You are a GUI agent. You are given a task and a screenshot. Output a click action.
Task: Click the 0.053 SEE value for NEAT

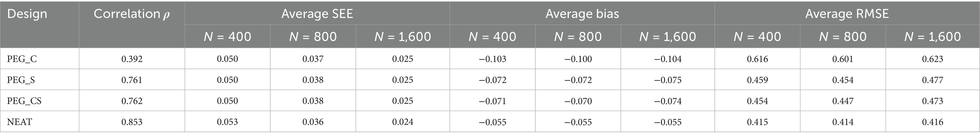tap(227, 122)
